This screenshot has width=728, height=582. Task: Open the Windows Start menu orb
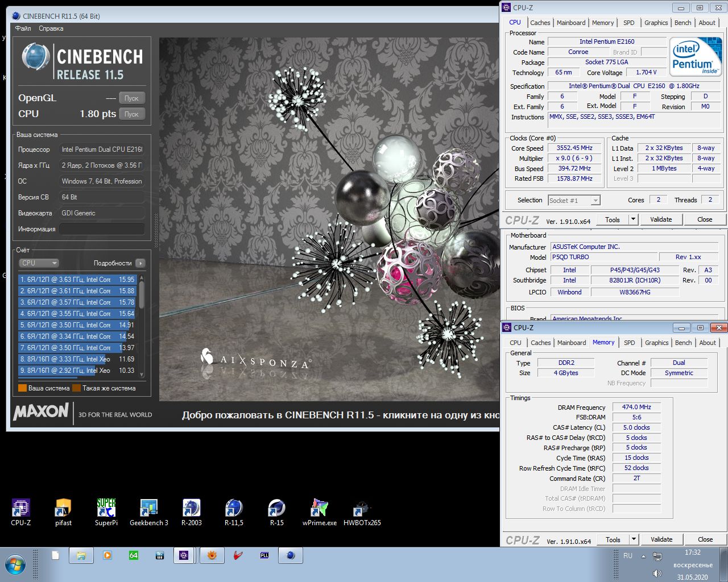click(15, 565)
